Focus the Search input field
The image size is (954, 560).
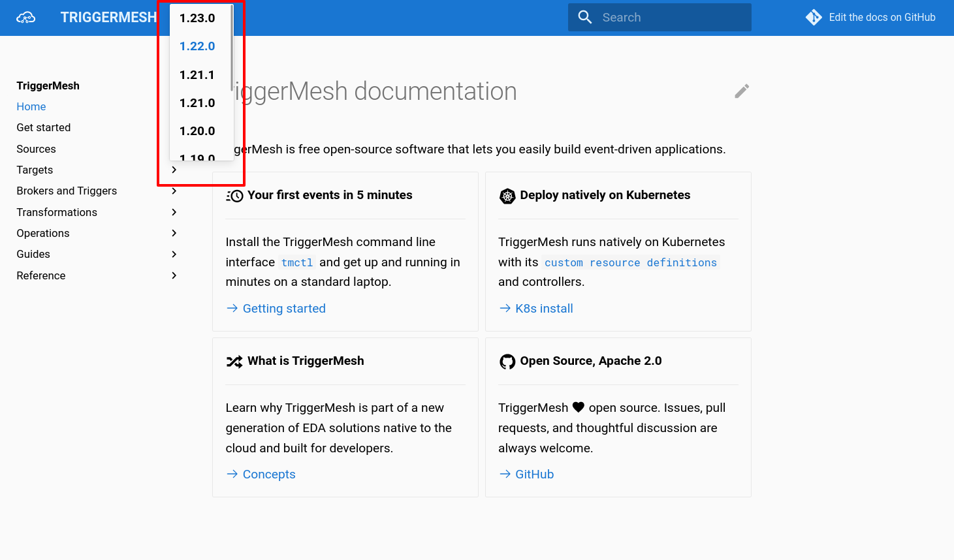(x=660, y=18)
